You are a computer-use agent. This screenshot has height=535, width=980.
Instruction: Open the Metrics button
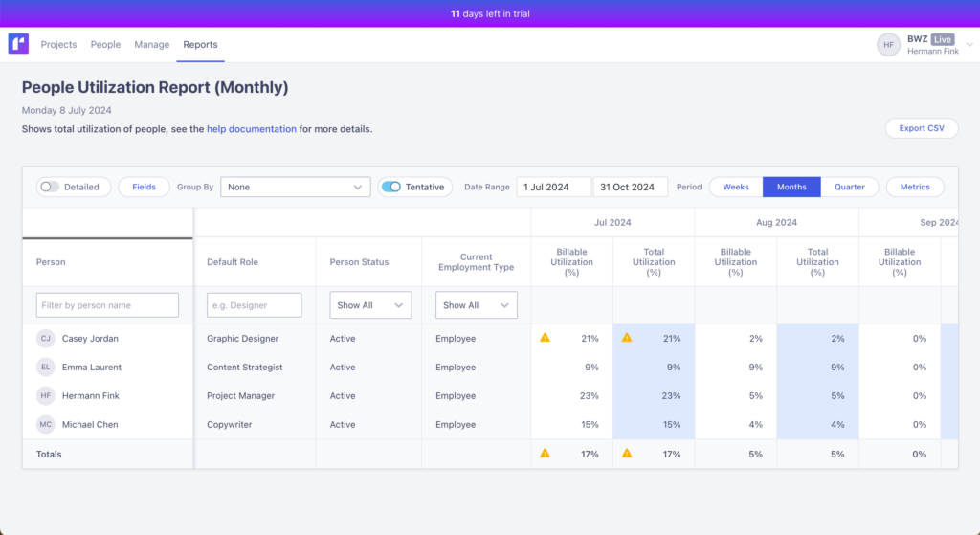(x=915, y=187)
